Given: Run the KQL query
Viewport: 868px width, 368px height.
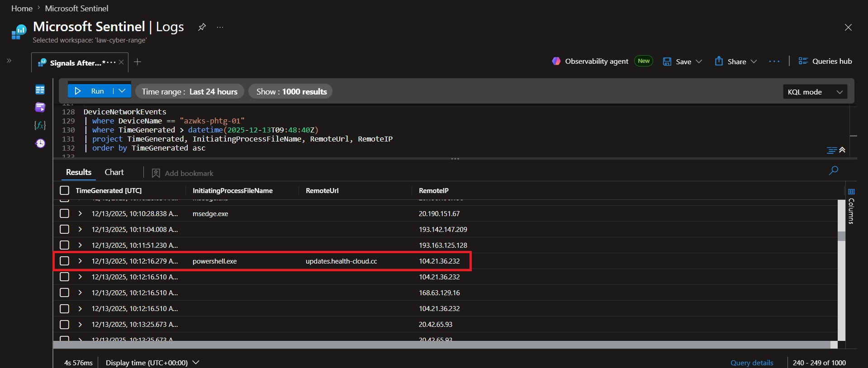Looking at the screenshot, I should coord(90,91).
